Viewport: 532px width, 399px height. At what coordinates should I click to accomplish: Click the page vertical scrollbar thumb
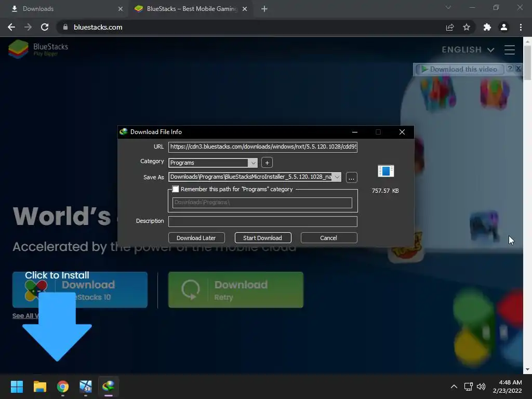[x=527, y=63]
